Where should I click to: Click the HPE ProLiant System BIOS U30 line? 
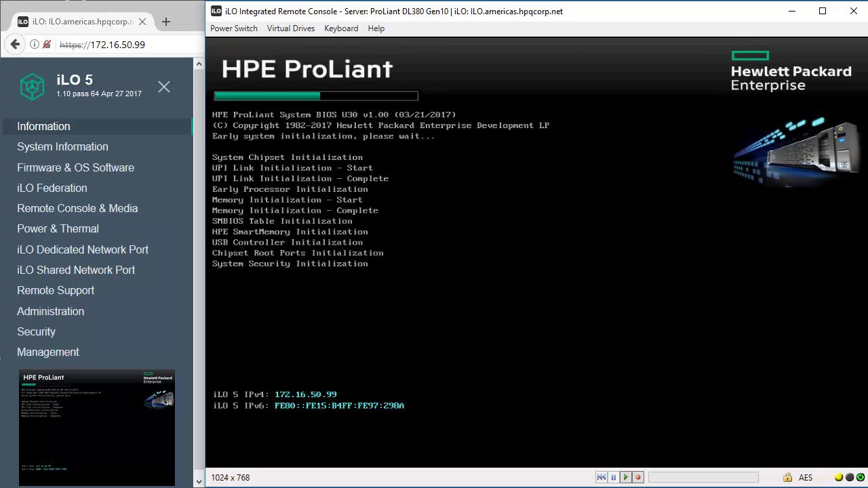pos(334,115)
